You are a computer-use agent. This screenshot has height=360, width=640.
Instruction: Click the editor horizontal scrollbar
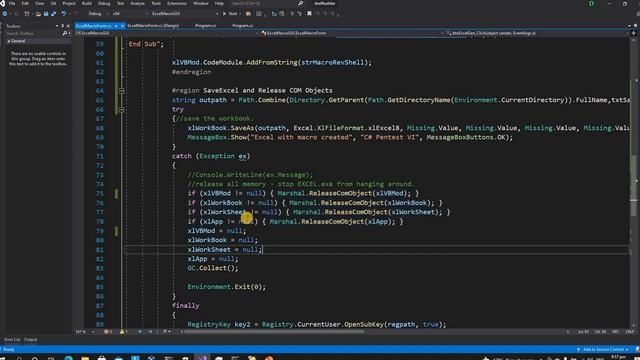(x=273, y=332)
